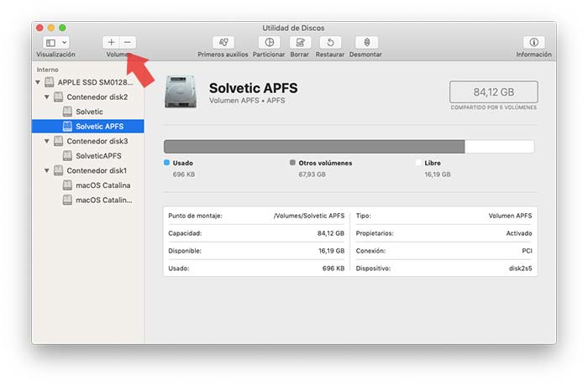Viewport: 588px width, 386px height.
Task: Click the Restaurar arrow icon
Action: (330, 42)
